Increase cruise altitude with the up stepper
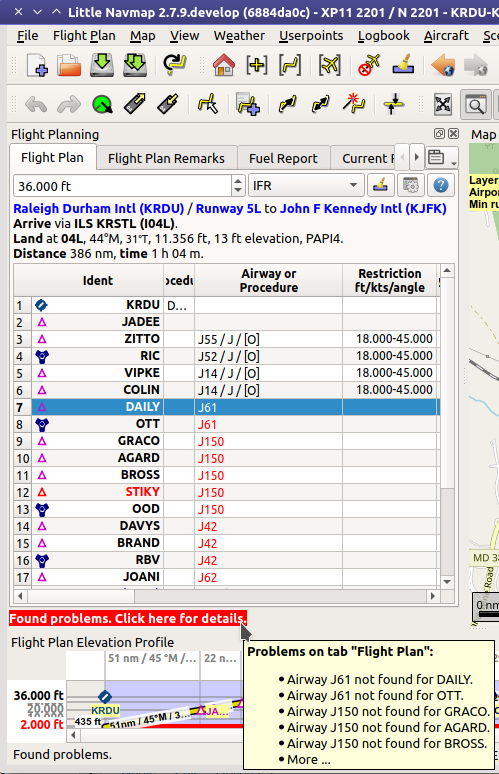This screenshot has height=774, width=499. tap(238, 181)
